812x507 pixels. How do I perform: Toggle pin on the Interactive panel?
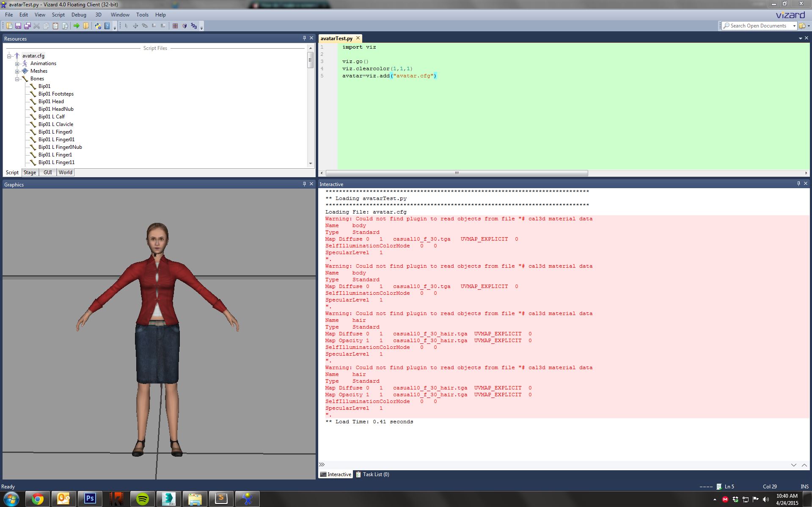tap(798, 184)
